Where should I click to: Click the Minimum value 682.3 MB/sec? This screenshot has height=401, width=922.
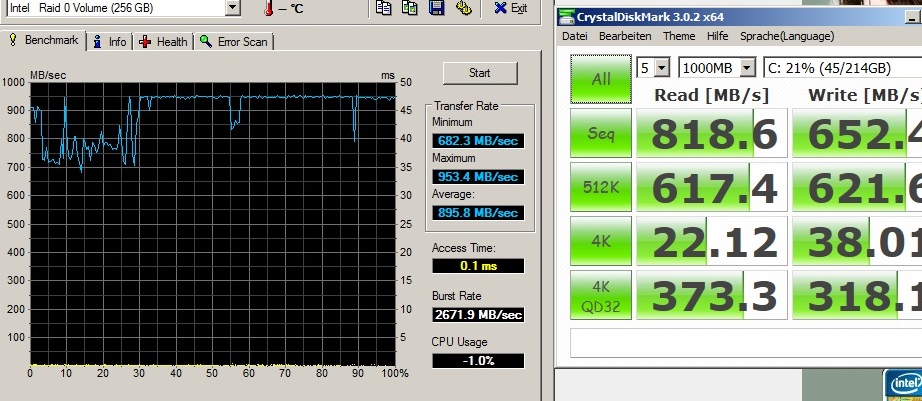[x=477, y=141]
